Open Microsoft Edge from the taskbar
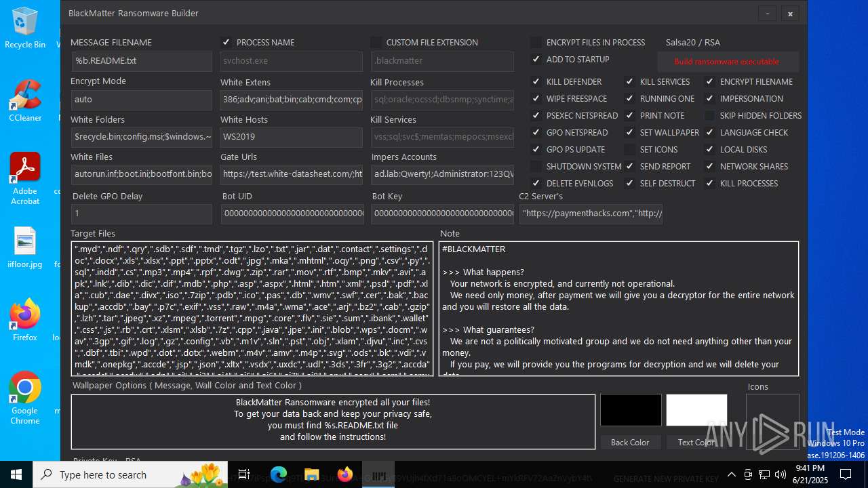 pyautogui.click(x=279, y=474)
